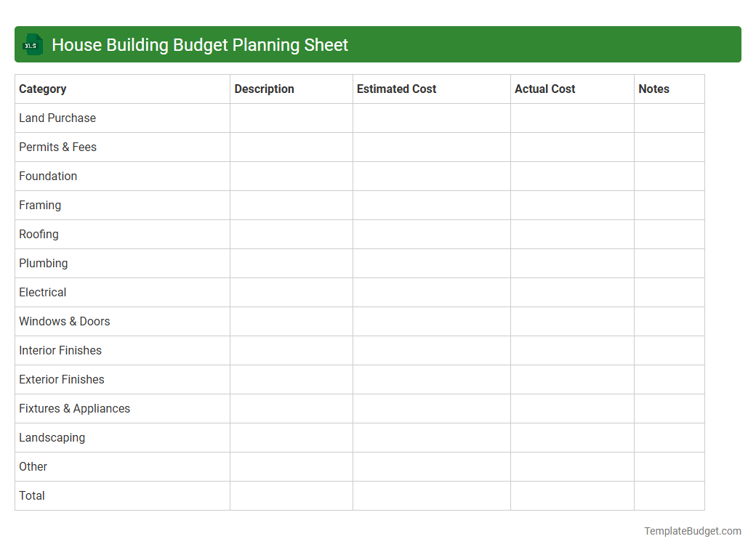Click the Estimated Cost column header
This screenshot has height=552, width=756.
point(396,89)
